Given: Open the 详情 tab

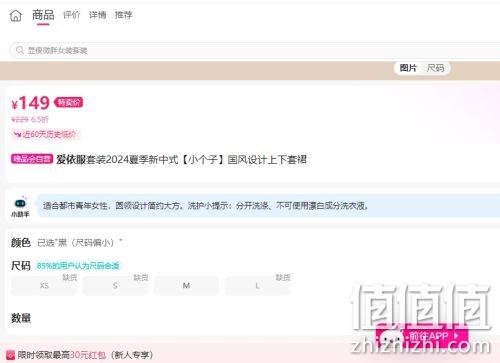Looking at the screenshot, I should point(97,15).
